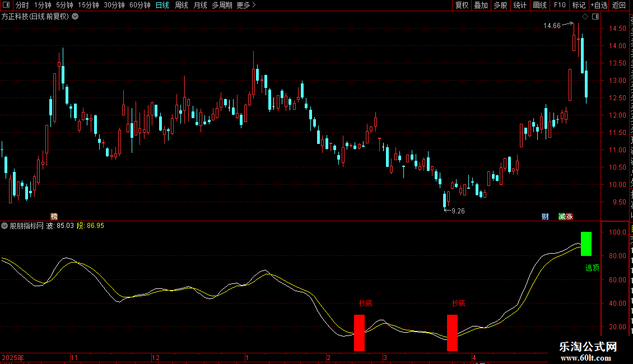633x364 pixels.
Task: Add stock to watchlist with +自选
Action: click(x=599, y=5)
